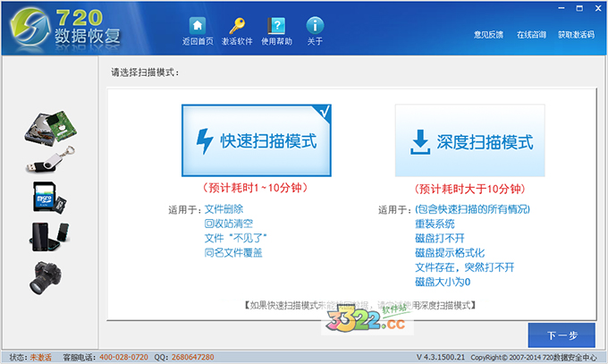The height and width of the screenshot is (364, 608).
Task: Click 回收站清空 text
Action: pyautogui.click(x=229, y=224)
